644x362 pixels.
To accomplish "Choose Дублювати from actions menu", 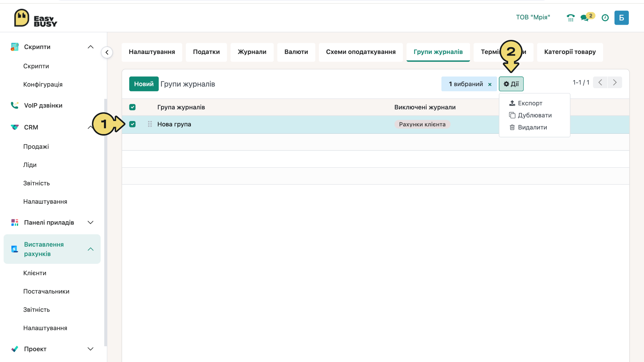I will [x=530, y=115].
